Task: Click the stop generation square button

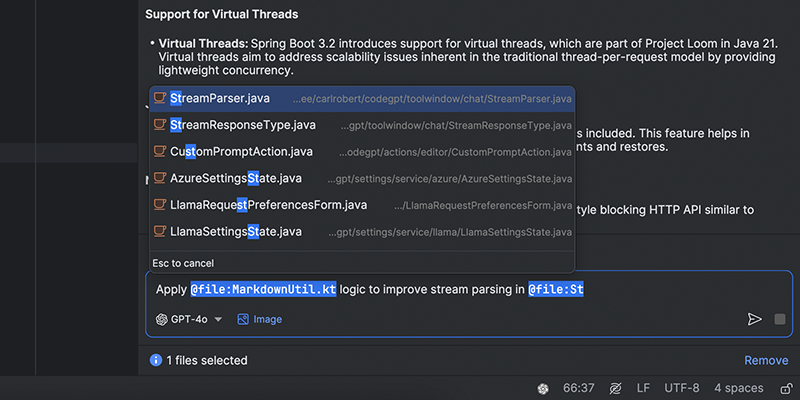Action: pyautogui.click(x=780, y=319)
